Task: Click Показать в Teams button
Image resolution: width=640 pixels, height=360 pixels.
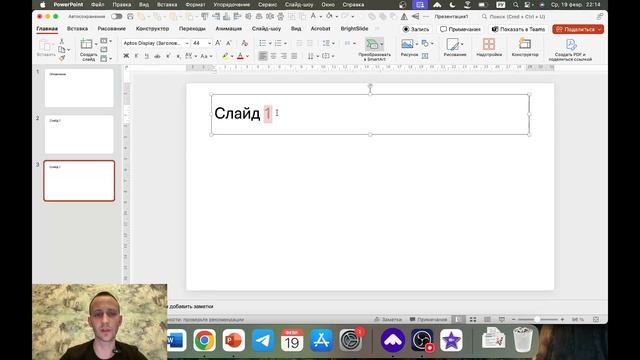Action: [x=518, y=29]
